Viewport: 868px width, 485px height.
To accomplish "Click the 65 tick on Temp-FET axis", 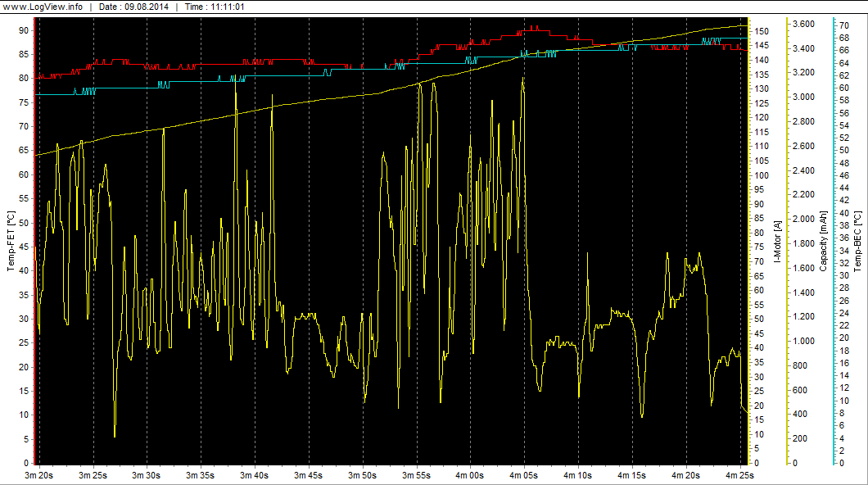I will 24,151.
